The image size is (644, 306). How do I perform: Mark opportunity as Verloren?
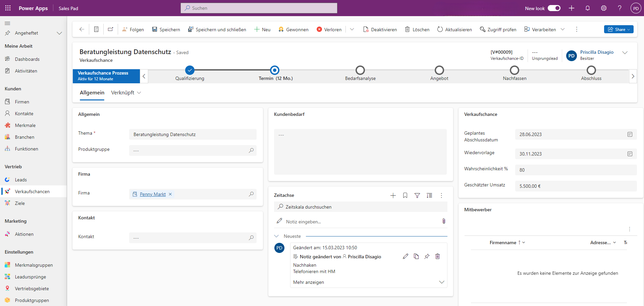[329, 30]
